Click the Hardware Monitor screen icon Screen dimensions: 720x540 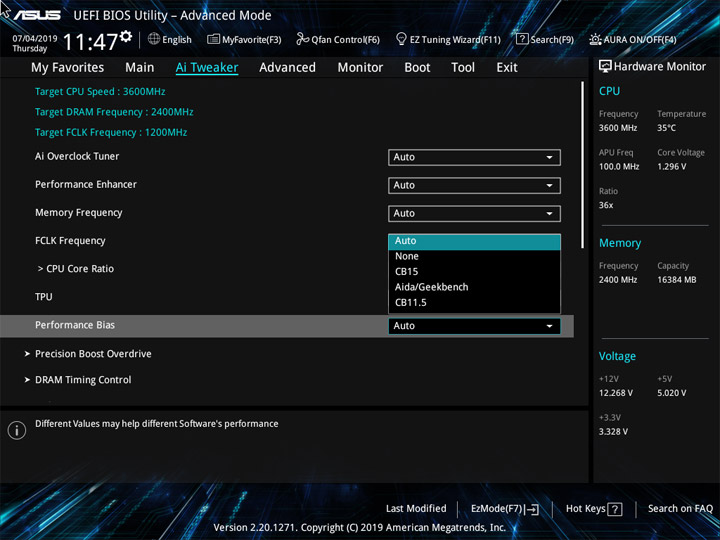tap(605, 67)
